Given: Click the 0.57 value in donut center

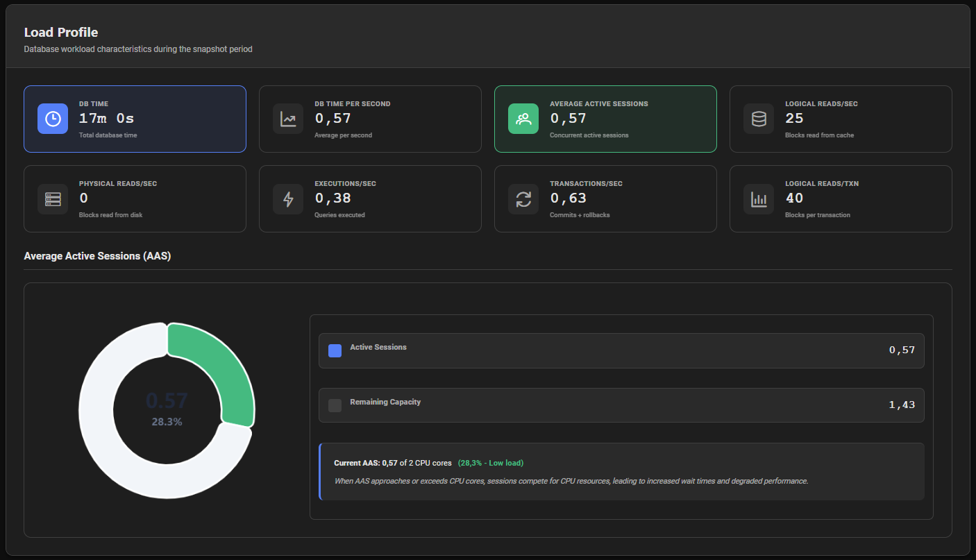Looking at the screenshot, I should click(167, 400).
